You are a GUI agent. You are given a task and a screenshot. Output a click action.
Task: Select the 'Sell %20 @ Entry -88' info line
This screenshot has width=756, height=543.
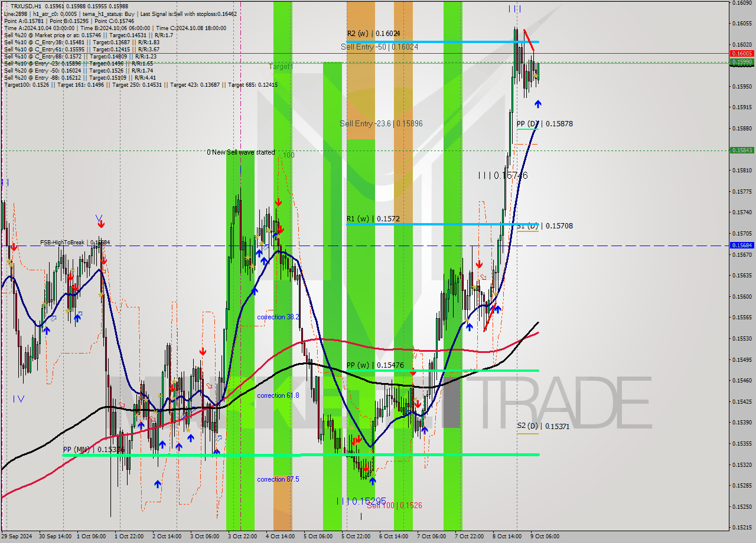tap(80, 77)
